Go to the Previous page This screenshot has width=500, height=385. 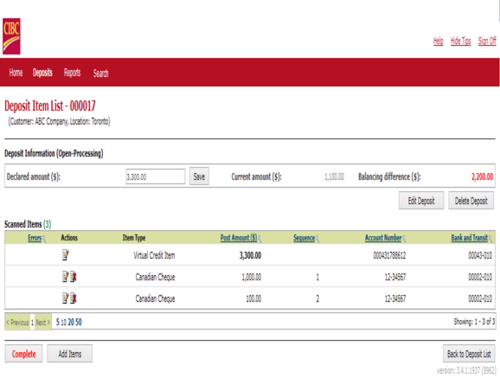point(18,322)
